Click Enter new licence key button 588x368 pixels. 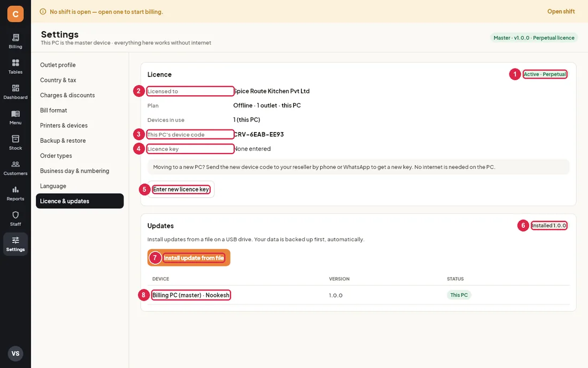click(x=181, y=189)
